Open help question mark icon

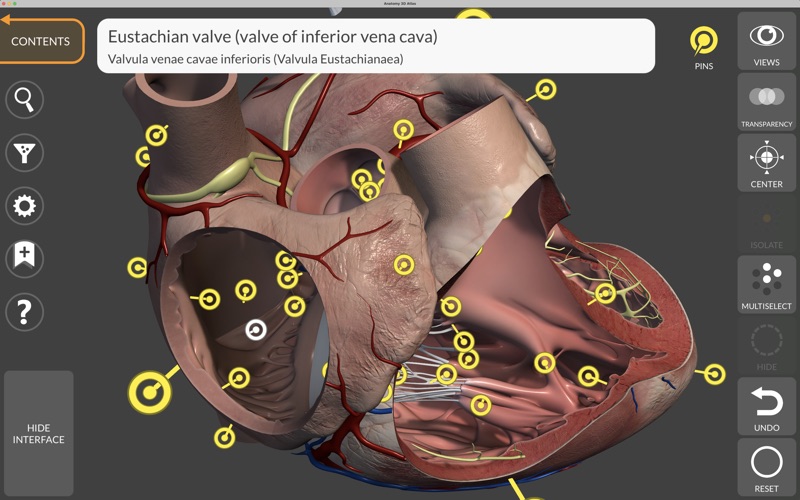pyautogui.click(x=24, y=311)
